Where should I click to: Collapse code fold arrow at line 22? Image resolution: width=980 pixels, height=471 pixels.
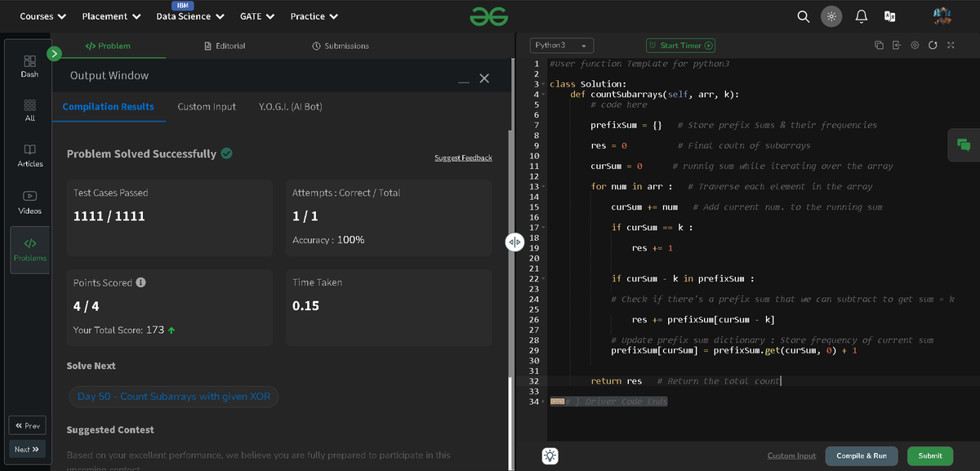pos(545,279)
